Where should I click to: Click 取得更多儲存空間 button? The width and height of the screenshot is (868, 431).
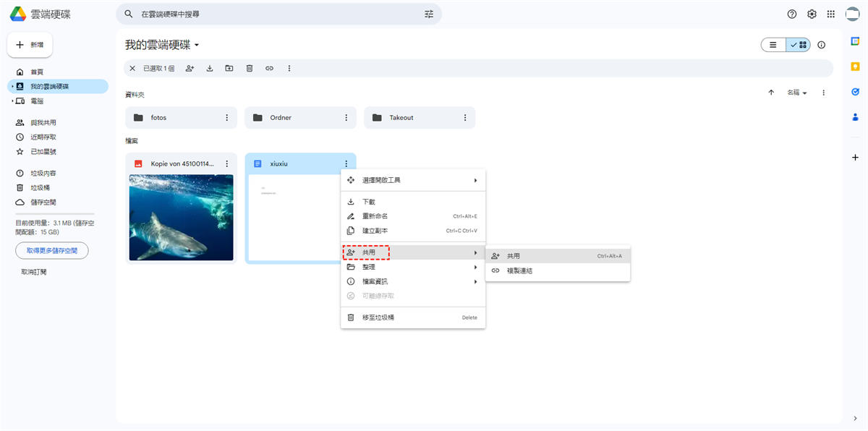(x=52, y=250)
